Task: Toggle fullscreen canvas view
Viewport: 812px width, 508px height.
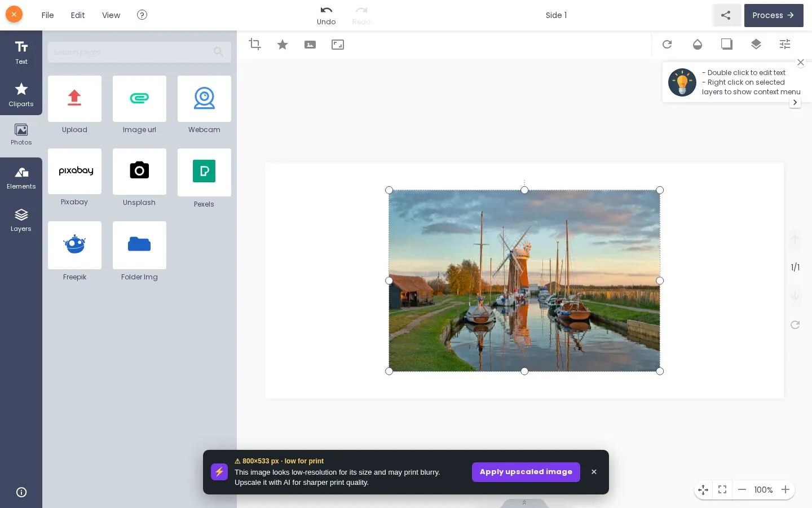Action: [722, 490]
